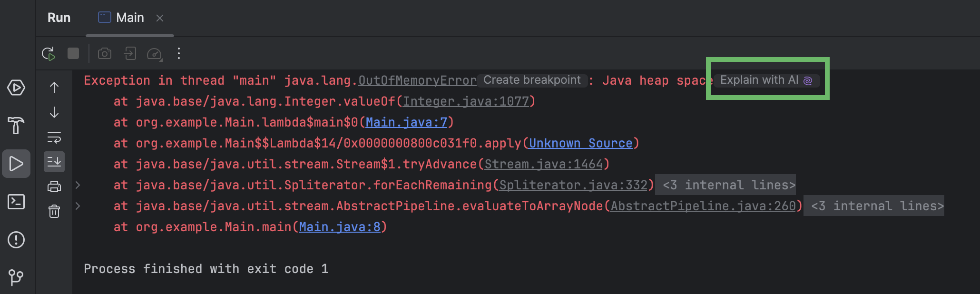Open the Main.java:7 stack trace link
Screen dimensions: 980x294
[406, 122]
